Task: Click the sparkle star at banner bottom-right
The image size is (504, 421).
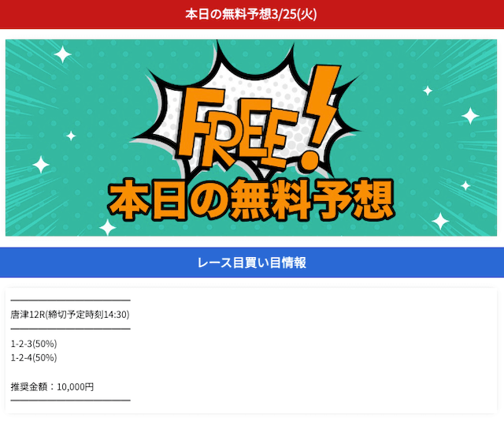Action: (x=440, y=221)
